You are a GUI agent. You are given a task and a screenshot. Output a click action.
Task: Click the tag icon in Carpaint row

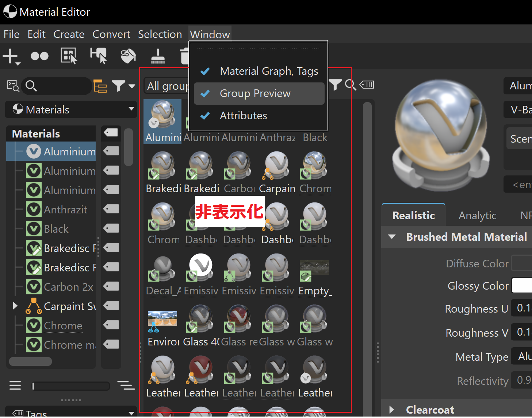pyautogui.click(x=111, y=306)
